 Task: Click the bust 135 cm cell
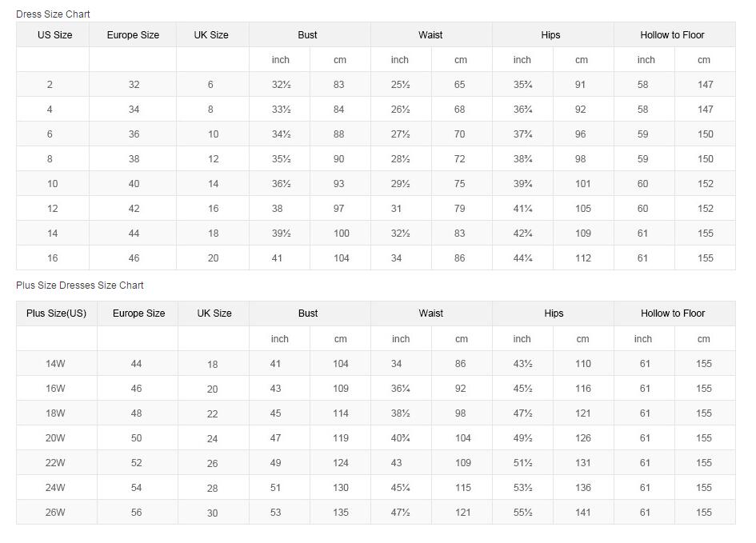coord(341,513)
